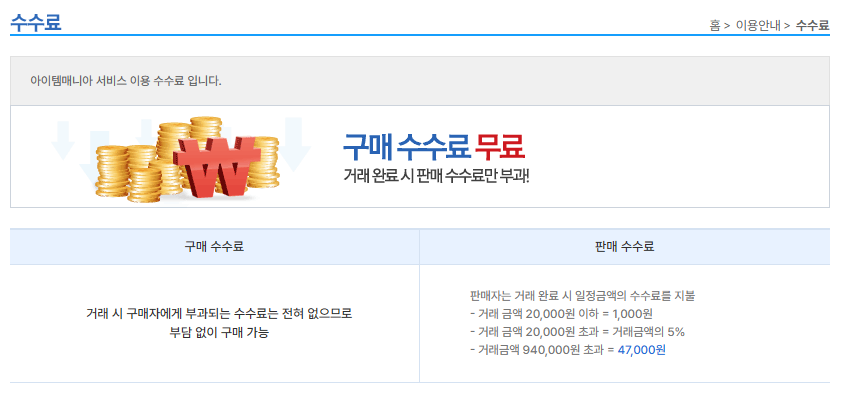Click the arrow separator after 홈 in breadcrumb

coord(727,25)
